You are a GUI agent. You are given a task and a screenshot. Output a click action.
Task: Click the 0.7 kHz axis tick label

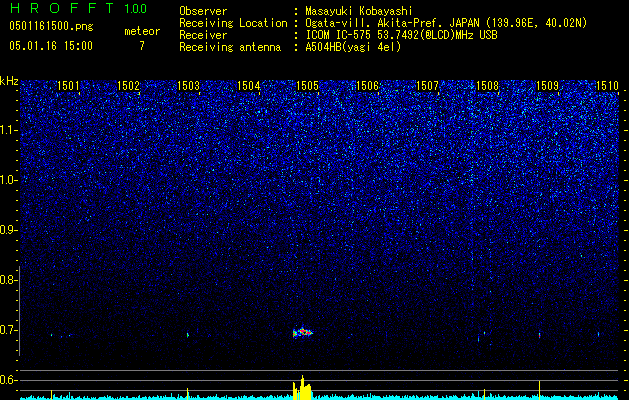pyautogui.click(x=7, y=330)
